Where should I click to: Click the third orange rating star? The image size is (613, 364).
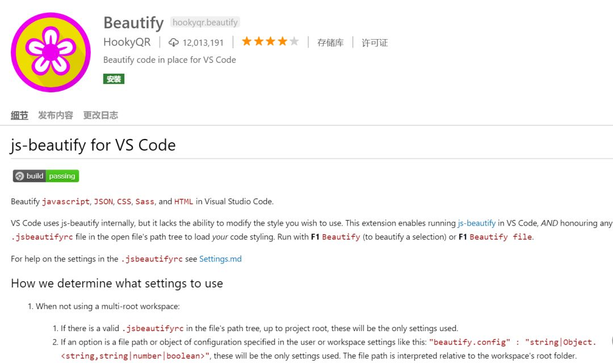271,41
